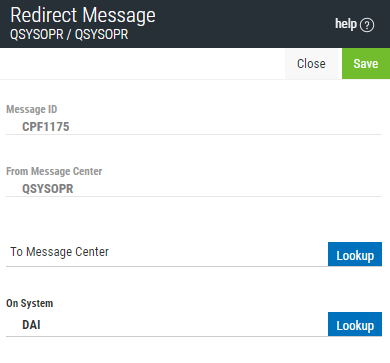Viewport: 390px width, 363px height.
Task: Open Lookup for On System
Action: click(x=355, y=324)
